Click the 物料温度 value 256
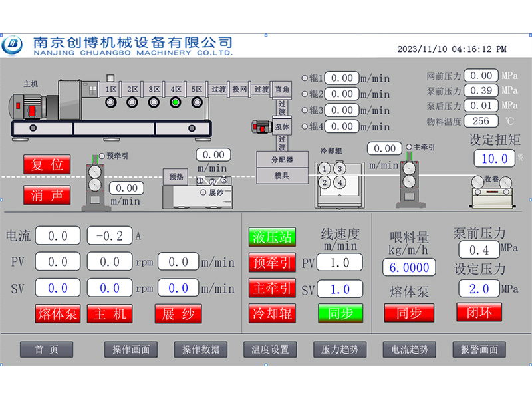This screenshot has width=532, height=399. point(481,121)
